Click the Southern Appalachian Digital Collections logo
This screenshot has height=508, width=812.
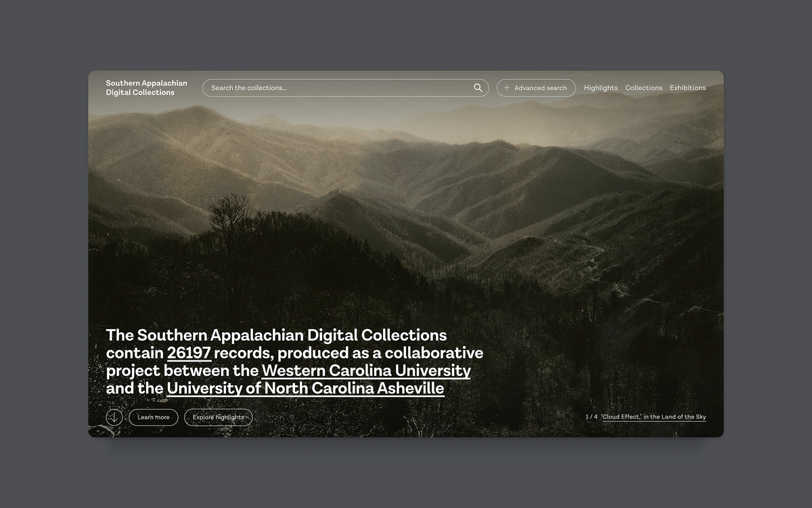[146, 87]
